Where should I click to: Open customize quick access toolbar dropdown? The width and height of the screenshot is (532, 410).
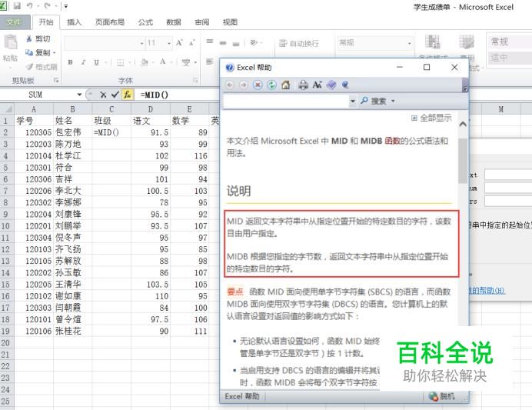[66, 6]
